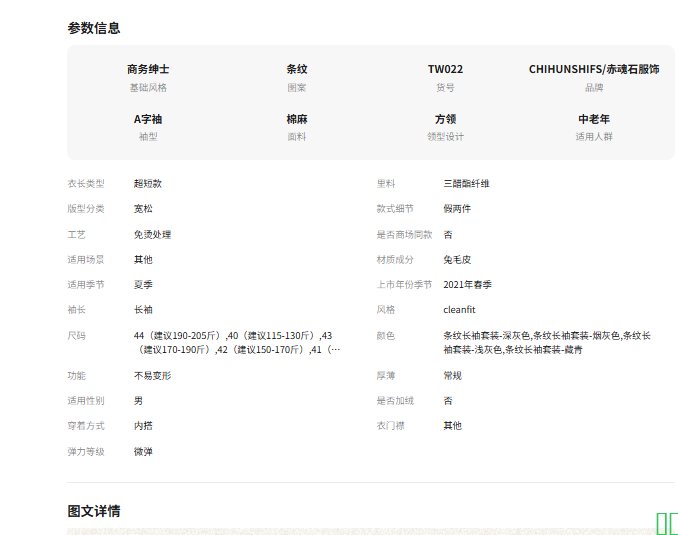Click the 图文详情 section heading
This screenshot has height=535, width=678.
pyautogui.click(x=94, y=511)
